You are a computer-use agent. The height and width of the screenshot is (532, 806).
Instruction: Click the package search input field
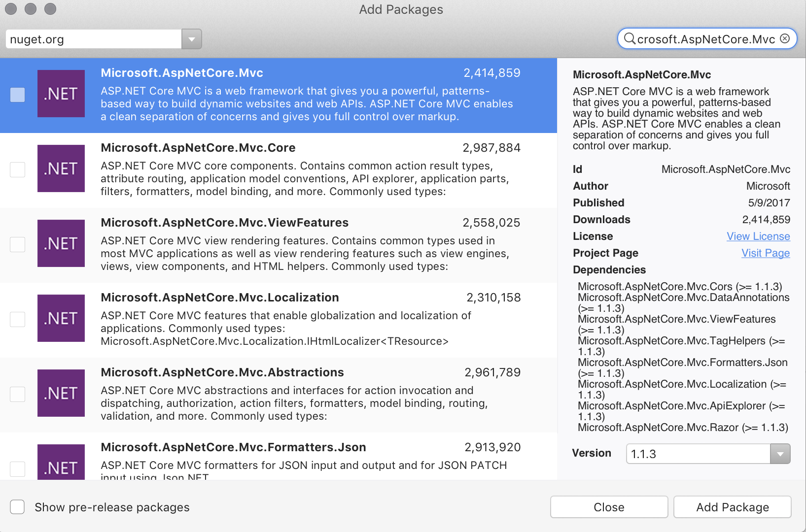coord(706,39)
